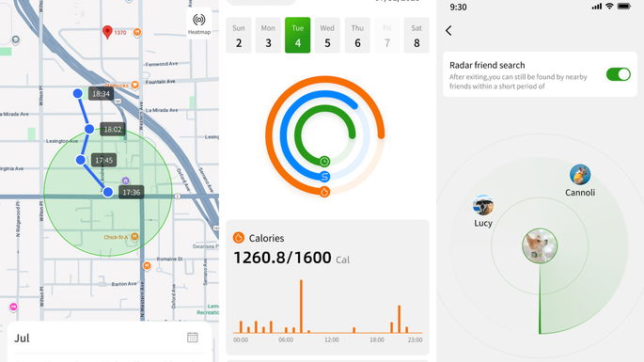Image resolution: width=644 pixels, height=362 pixels.
Task: Tap the Chick-fil-A restaurant marker
Action: click(134, 237)
